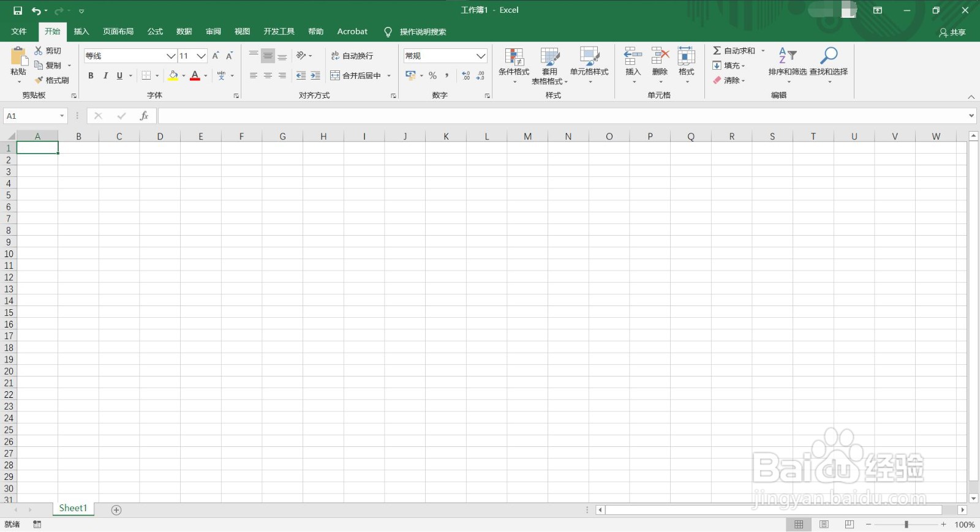Click the Paste clipboard icon
Screen dimensions: 980x532
[18, 56]
